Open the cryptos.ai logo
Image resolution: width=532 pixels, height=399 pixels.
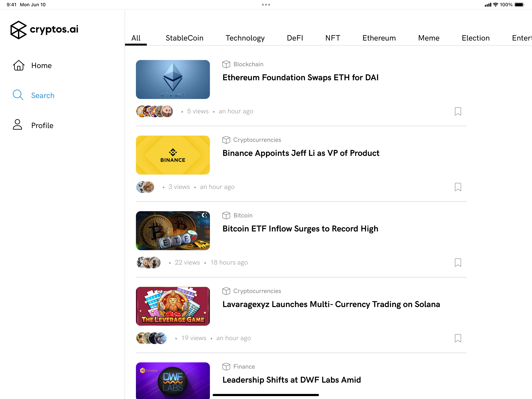[44, 30]
